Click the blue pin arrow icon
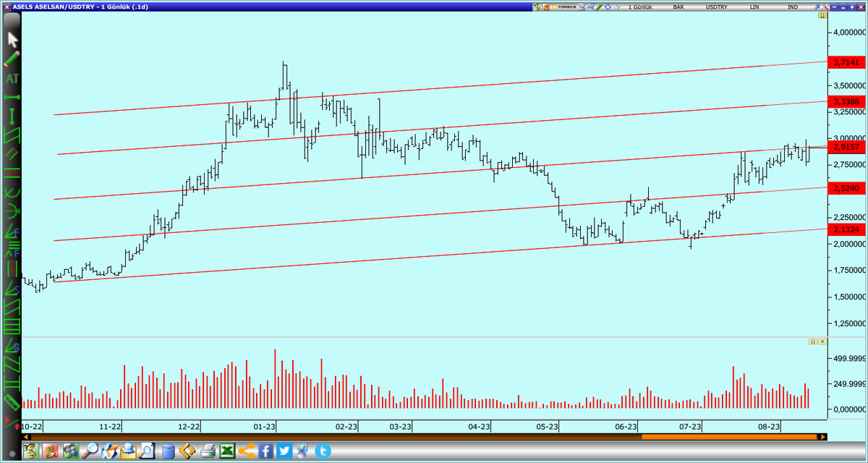This screenshot has width=868, height=463. point(817,7)
